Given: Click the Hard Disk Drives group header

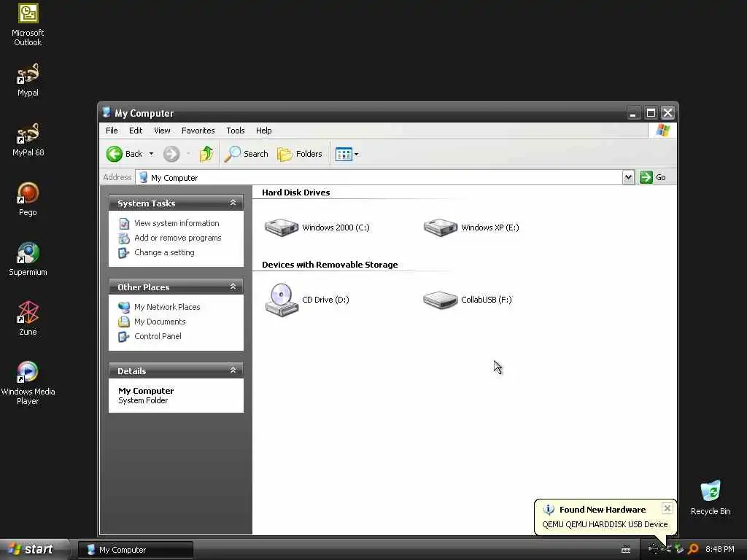Looking at the screenshot, I should click(296, 192).
